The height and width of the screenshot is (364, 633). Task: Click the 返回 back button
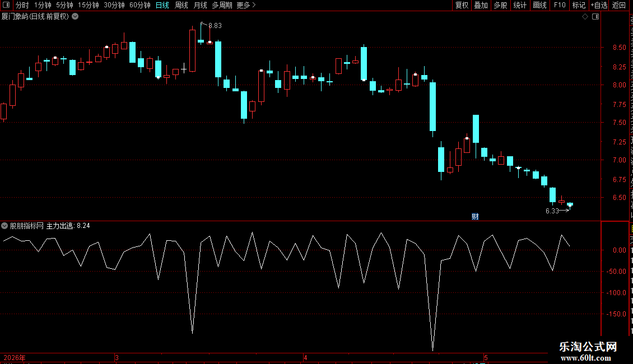(618, 5)
